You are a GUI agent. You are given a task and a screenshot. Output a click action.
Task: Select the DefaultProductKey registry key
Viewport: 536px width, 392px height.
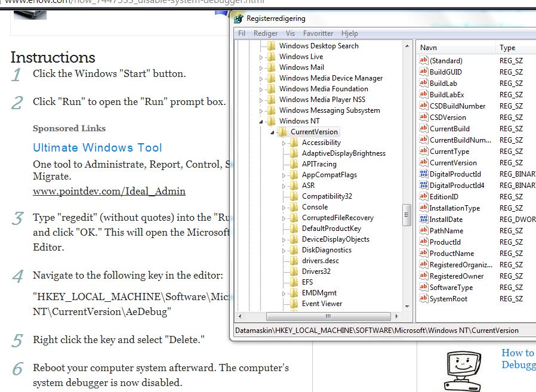[x=331, y=229]
